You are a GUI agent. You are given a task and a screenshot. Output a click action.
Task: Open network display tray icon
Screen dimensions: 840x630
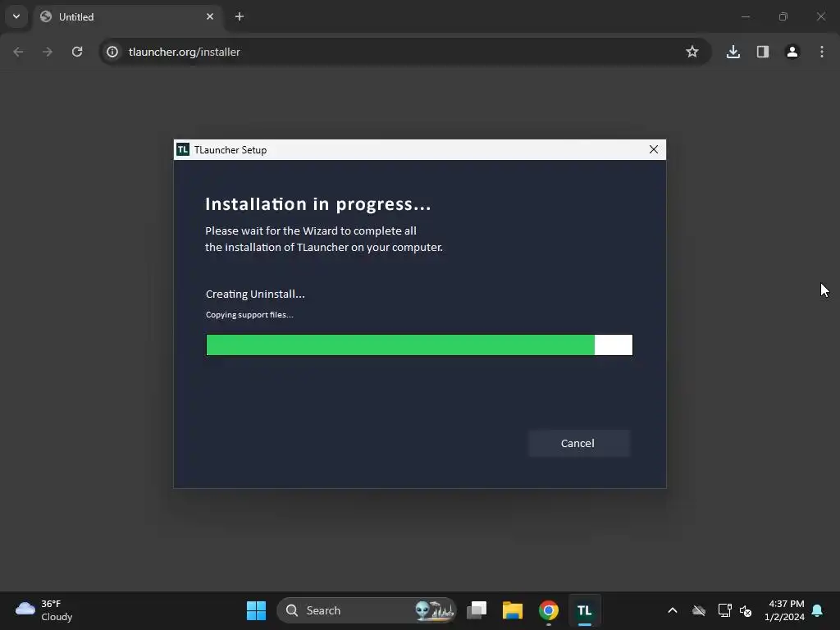coord(725,610)
